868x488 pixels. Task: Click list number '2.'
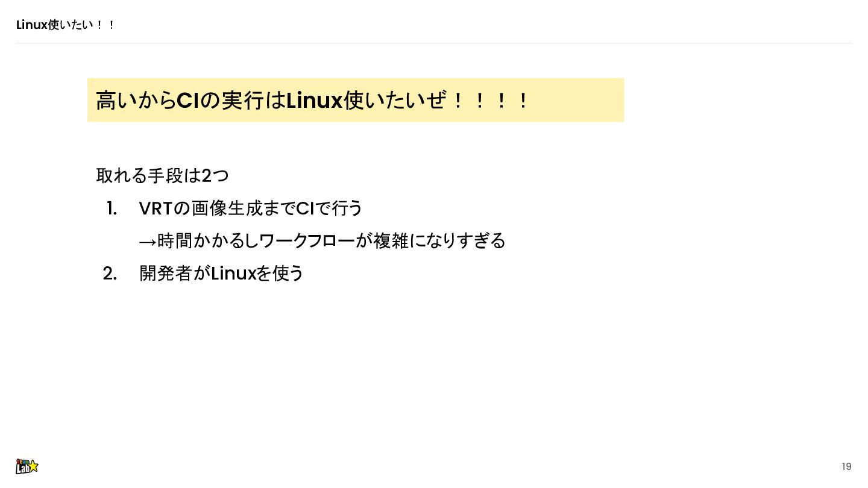(x=110, y=274)
